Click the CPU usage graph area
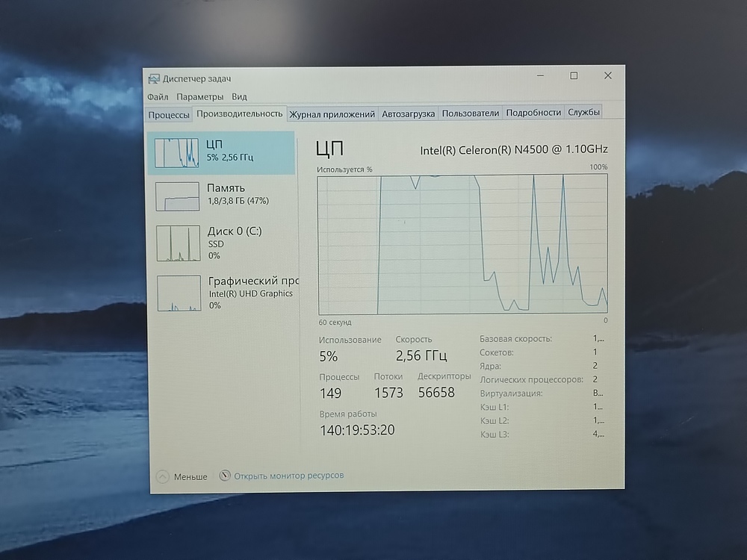The width and height of the screenshot is (747, 560). click(x=462, y=245)
